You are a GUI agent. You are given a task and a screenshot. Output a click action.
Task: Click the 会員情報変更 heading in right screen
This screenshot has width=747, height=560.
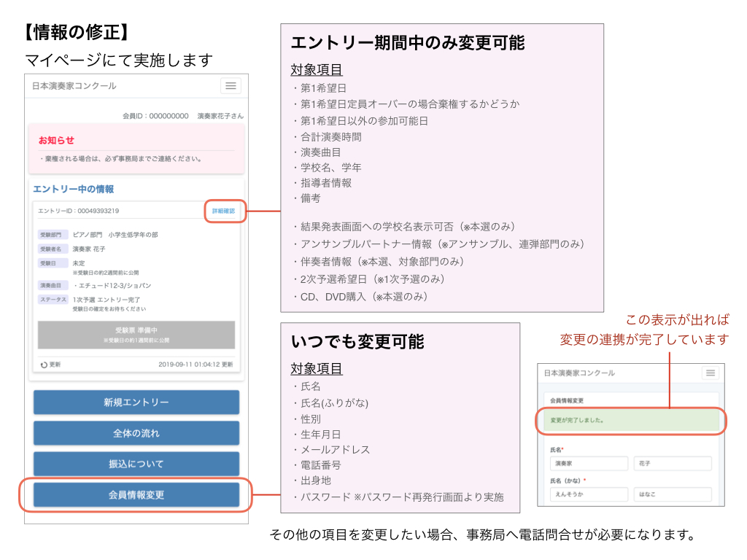[x=566, y=400]
